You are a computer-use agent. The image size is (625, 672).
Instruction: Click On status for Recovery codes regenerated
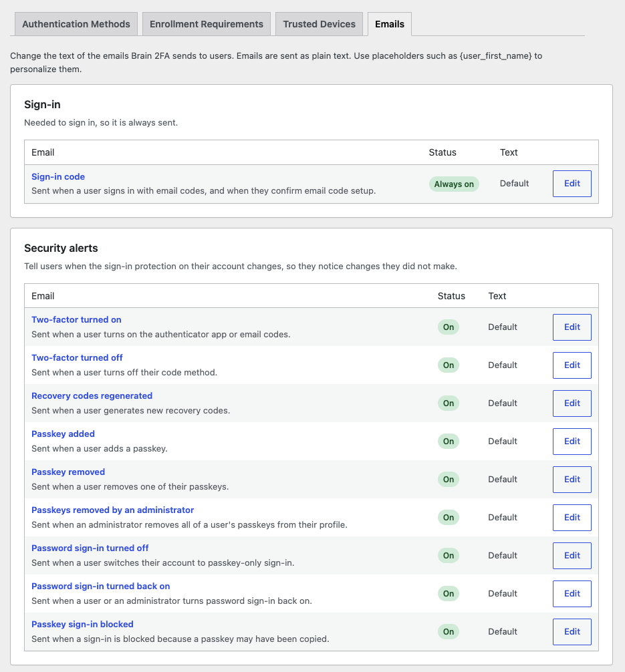[x=449, y=403]
